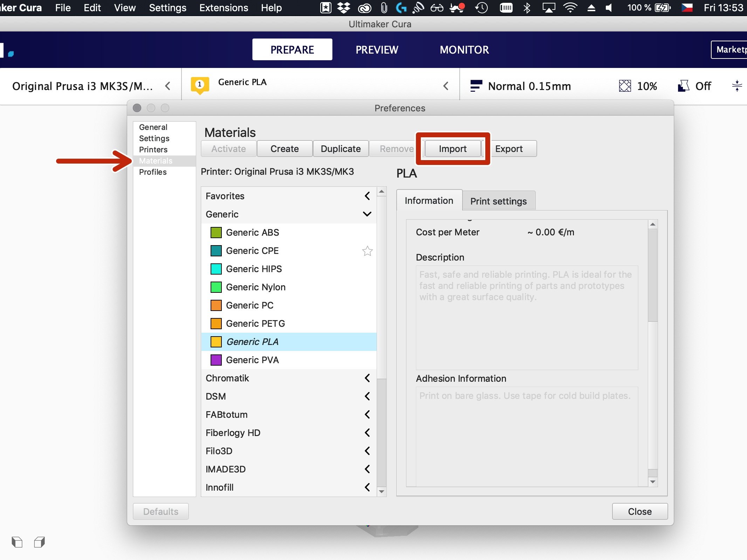Expand the Chromatik materials group
Viewport: 747px width, 560px height.
pos(367,378)
